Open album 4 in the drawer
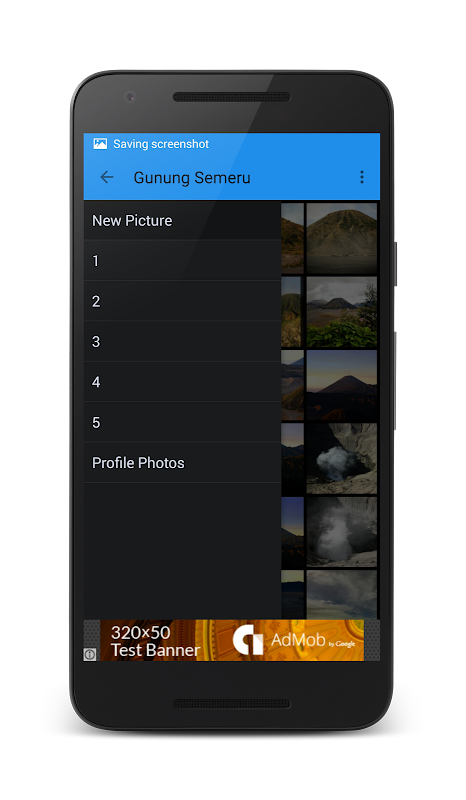Screen dimensions: 466x800 [182, 382]
